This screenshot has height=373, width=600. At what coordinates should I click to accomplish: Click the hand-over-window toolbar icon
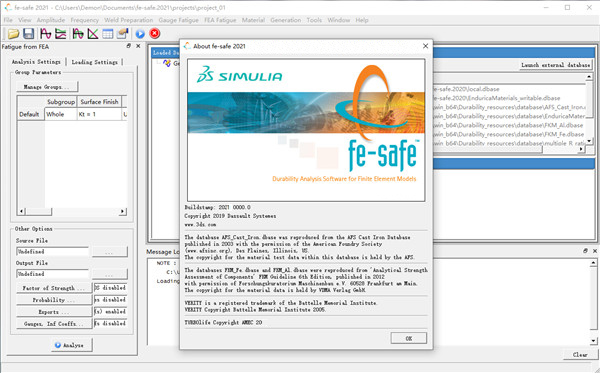[x=122, y=34]
